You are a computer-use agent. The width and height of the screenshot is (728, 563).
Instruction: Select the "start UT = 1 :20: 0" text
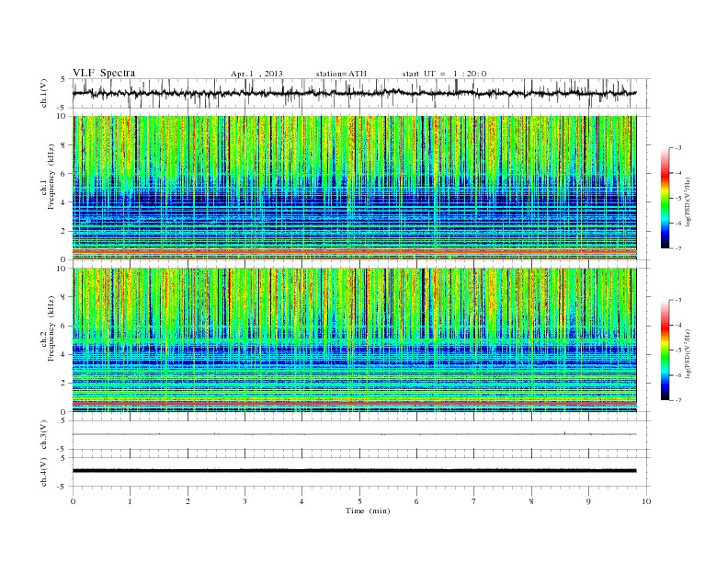tap(444, 74)
